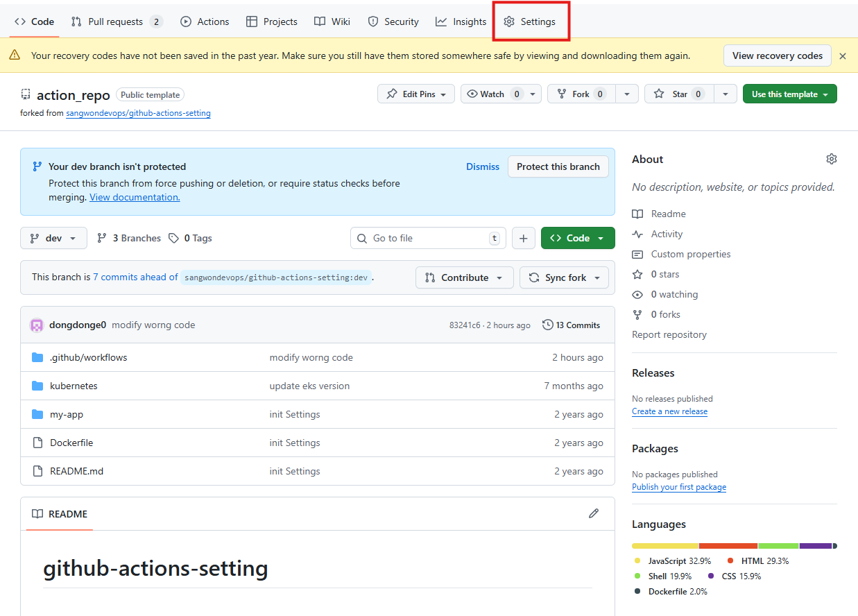View the 3 Branches link
Image resolution: width=858 pixels, height=616 pixels.
tap(129, 238)
